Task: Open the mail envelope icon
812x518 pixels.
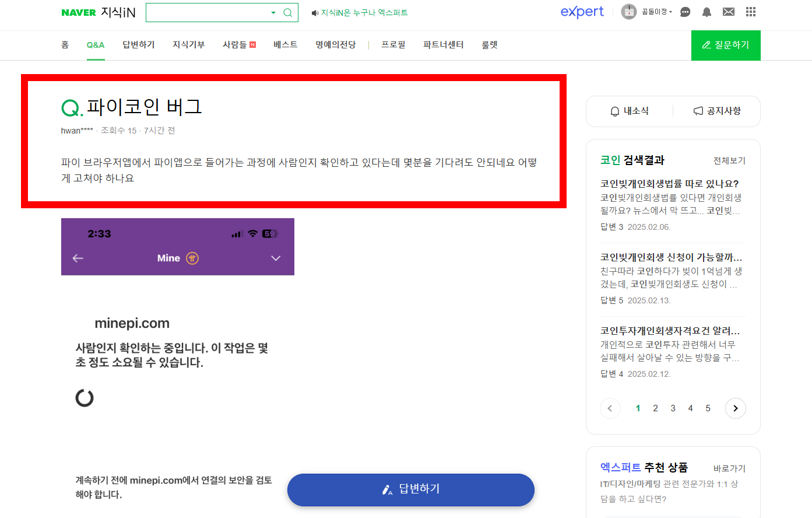Action: click(x=729, y=12)
